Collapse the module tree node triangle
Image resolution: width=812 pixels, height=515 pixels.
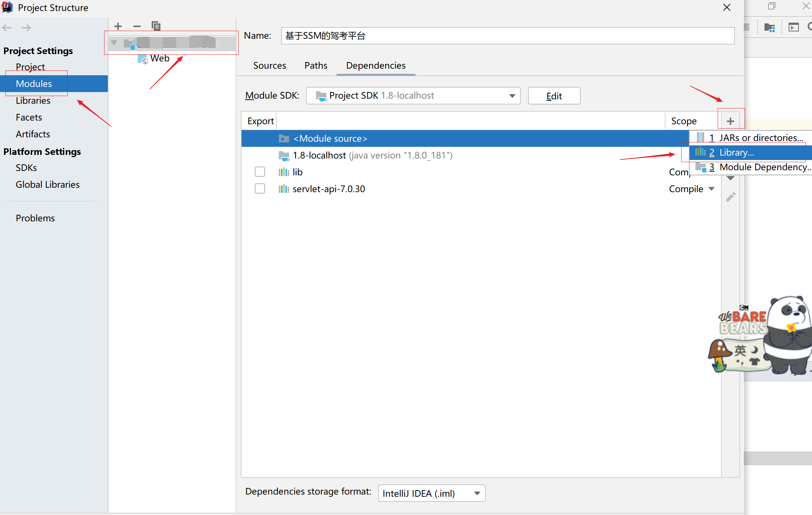coord(114,43)
